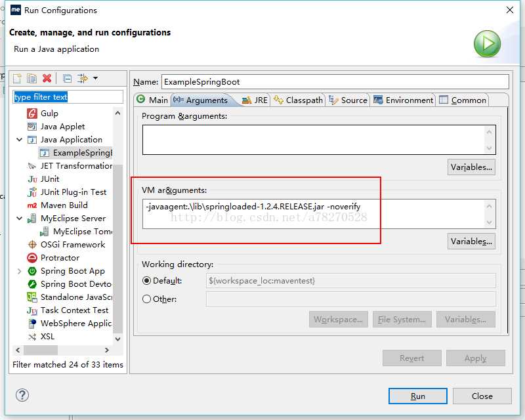The width and height of the screenshot is (525, 420).
Task: Click the type filter text field
Action: 68,96
